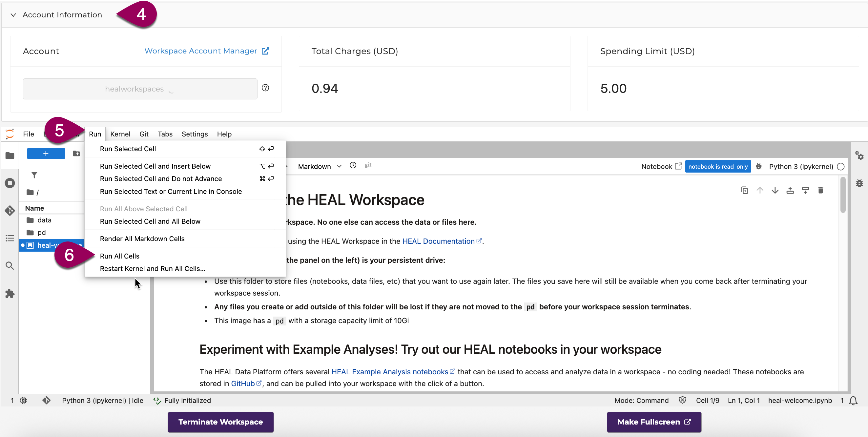Insert a cell above icon
868x437 pixels.
pos(790,190)
